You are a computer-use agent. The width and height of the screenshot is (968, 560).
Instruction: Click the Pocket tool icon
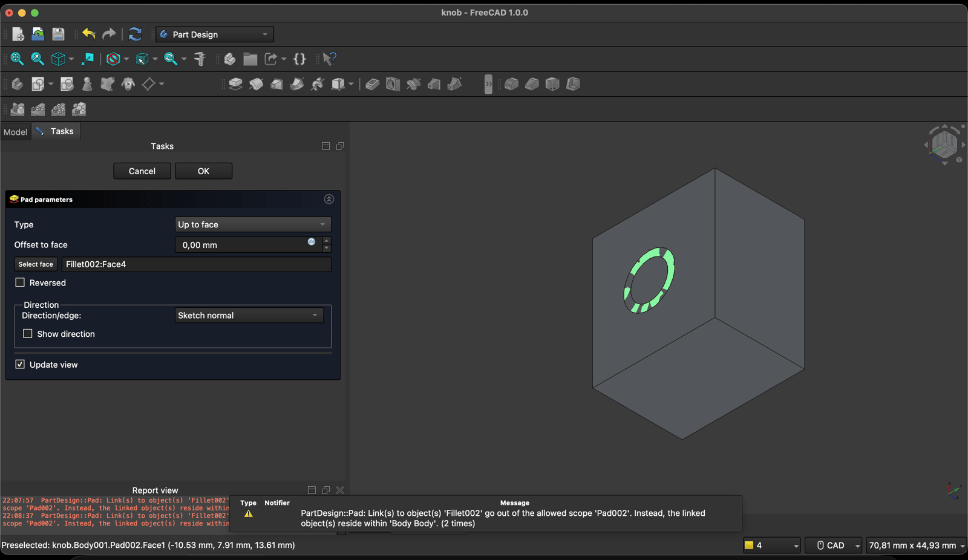[x=372, y=84]
